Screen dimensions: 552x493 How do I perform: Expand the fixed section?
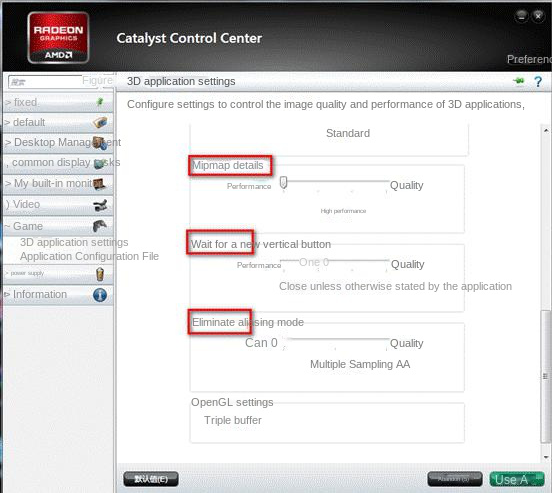[x=58, y=102]
